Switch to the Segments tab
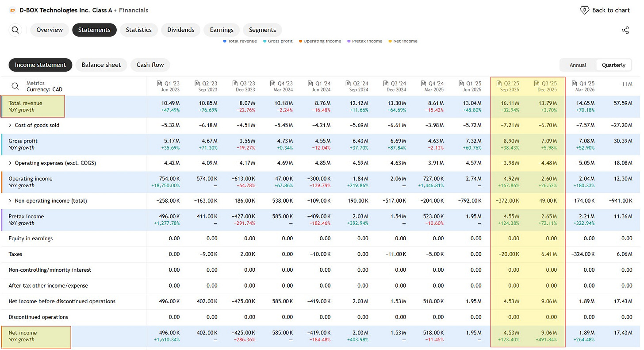This screenshot has height=350, width=644. [262, 30]
